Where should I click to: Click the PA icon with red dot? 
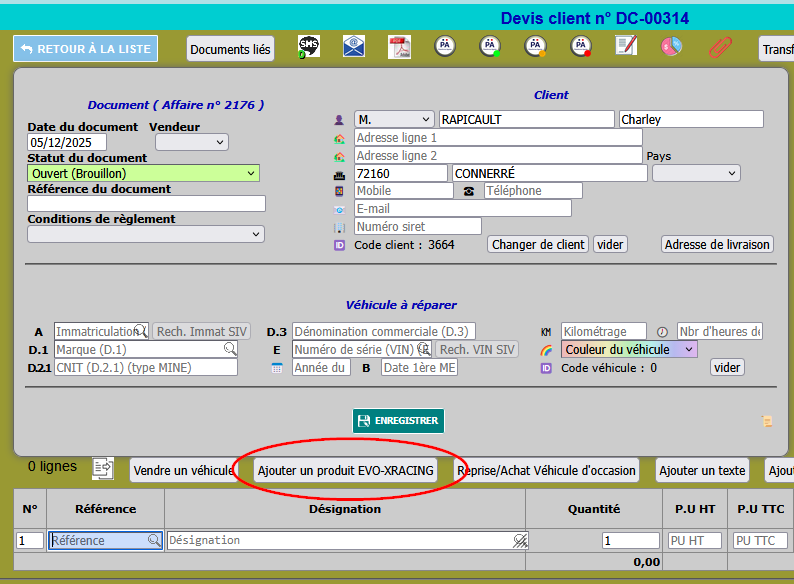[581, 47]
